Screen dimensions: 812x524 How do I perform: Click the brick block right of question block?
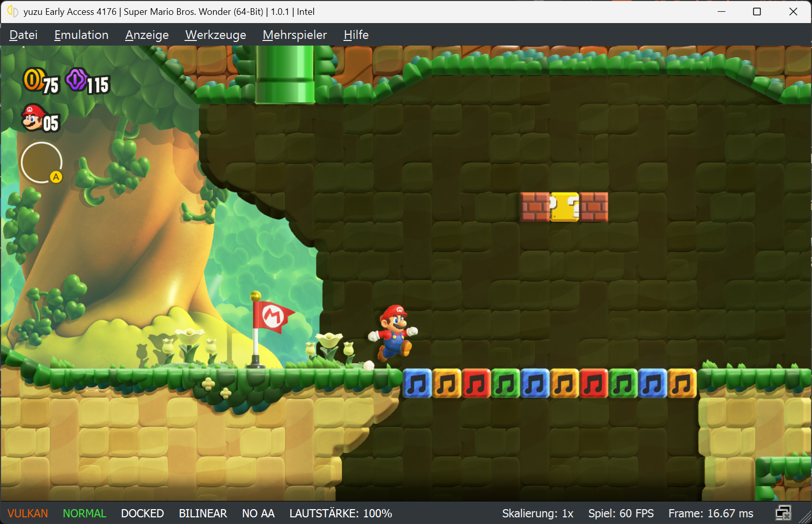594,207
